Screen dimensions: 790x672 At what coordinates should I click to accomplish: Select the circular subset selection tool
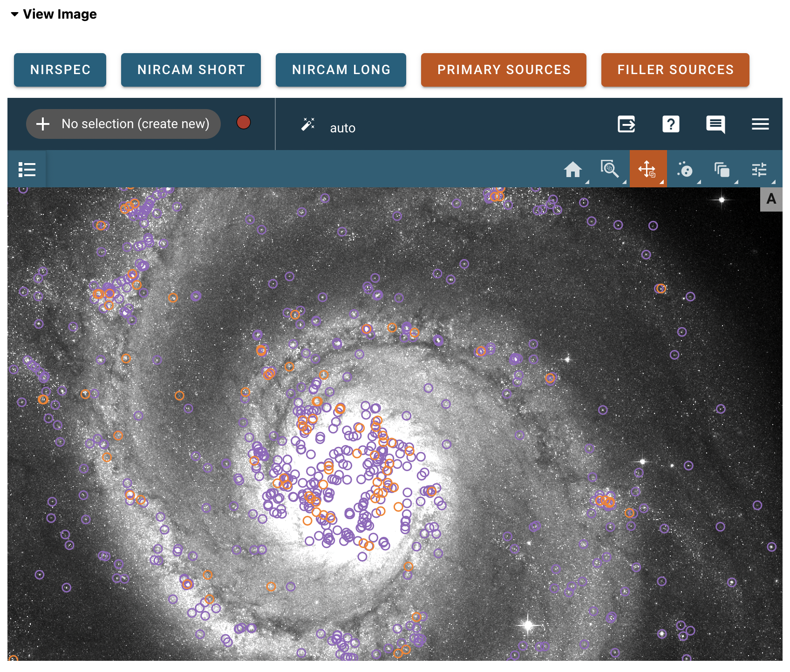coord(685,169)
